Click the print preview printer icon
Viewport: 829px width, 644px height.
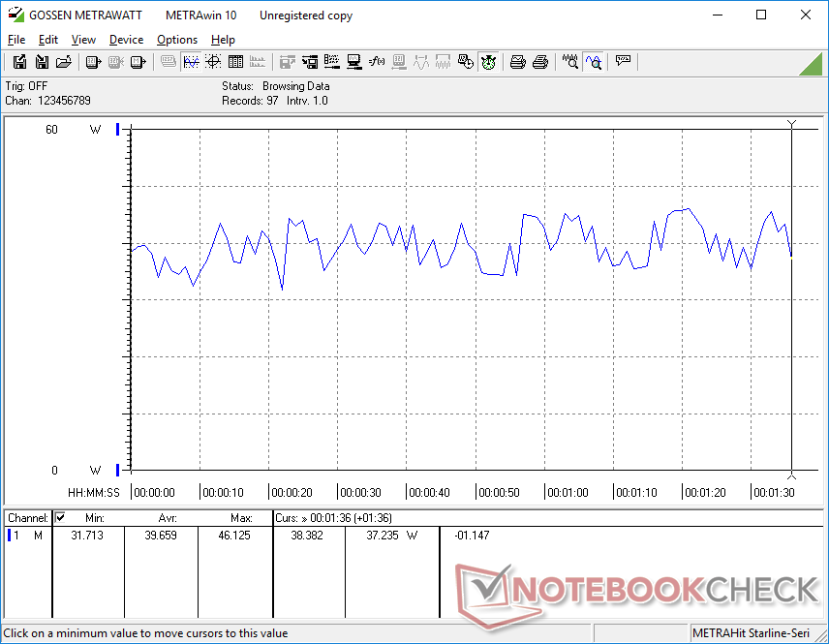(x=517, y=62)
